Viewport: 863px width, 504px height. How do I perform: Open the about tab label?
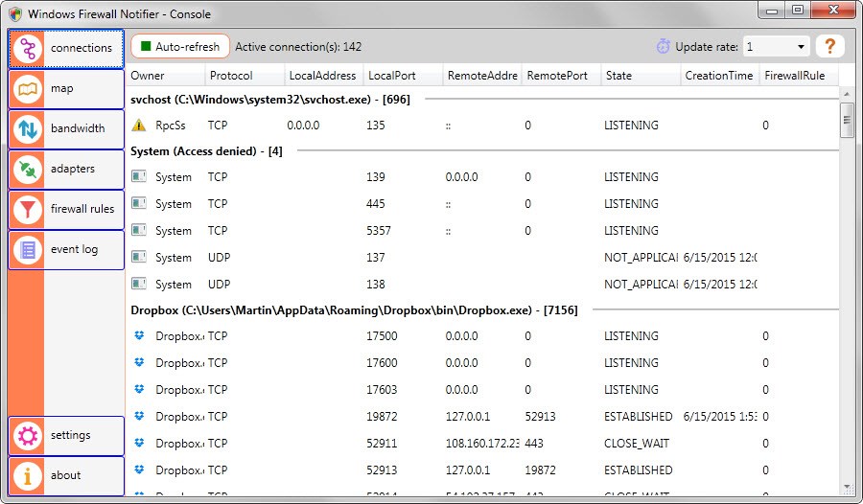coord(65,475)
